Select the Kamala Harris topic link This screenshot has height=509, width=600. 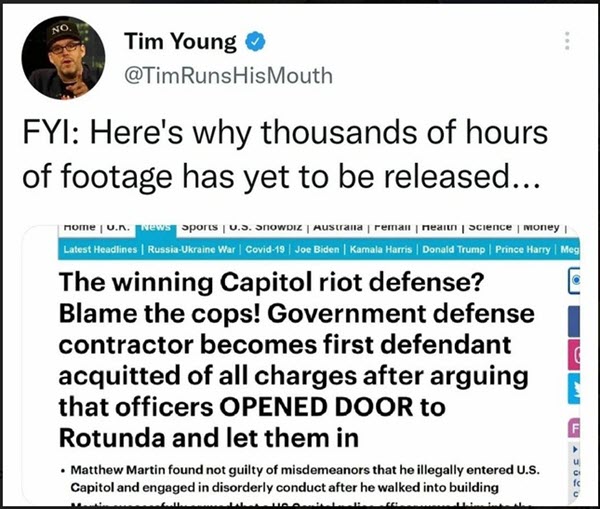pyautogui.click(x=381, y=250)
